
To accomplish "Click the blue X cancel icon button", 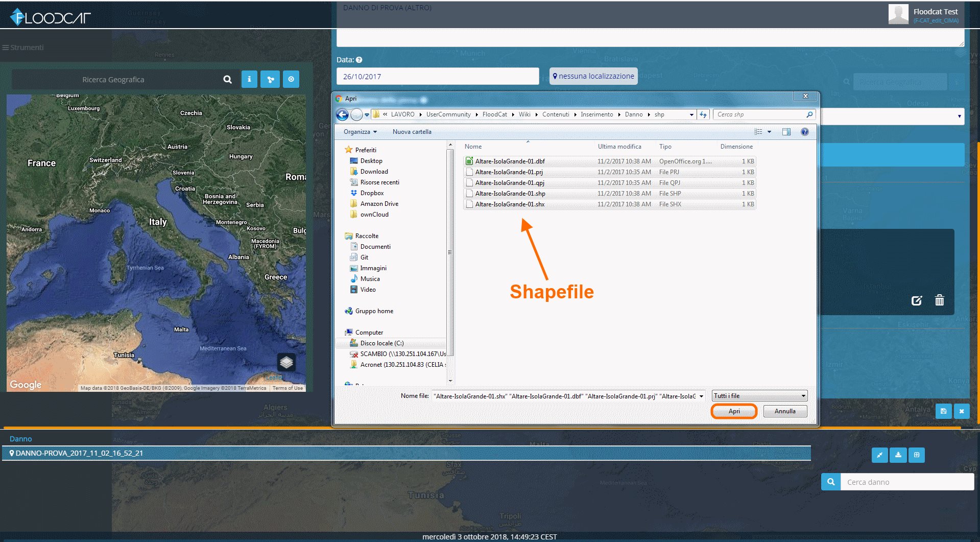I will 962,411.
